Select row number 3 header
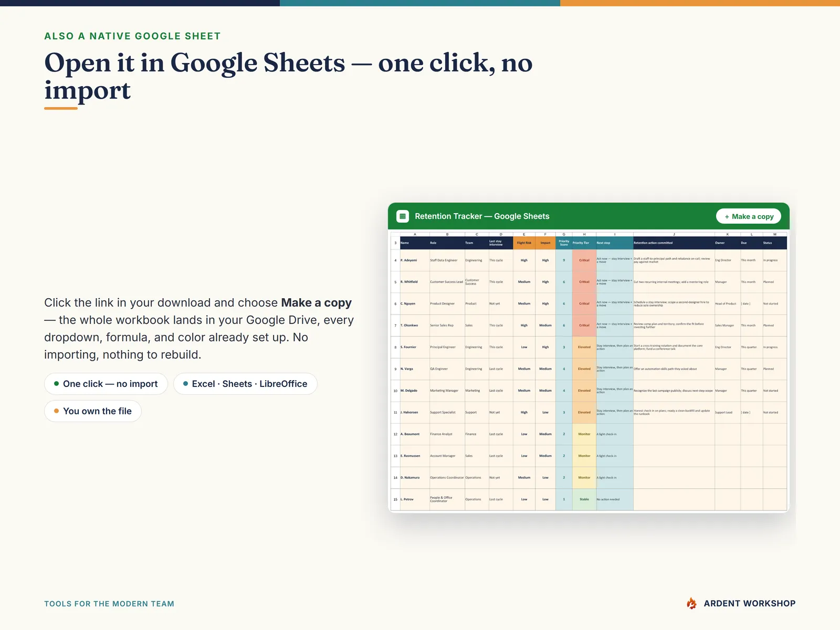This screenshot has width=840, height=630. pyautogui.click(x=395, y=243)
